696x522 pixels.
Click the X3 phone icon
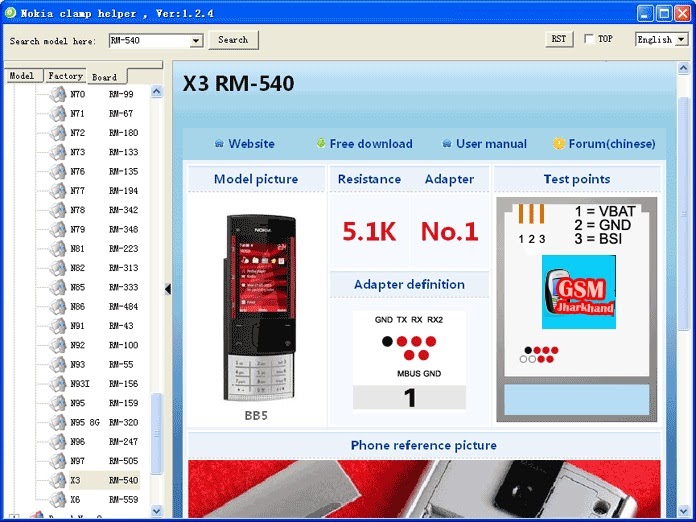coord(58,480)
